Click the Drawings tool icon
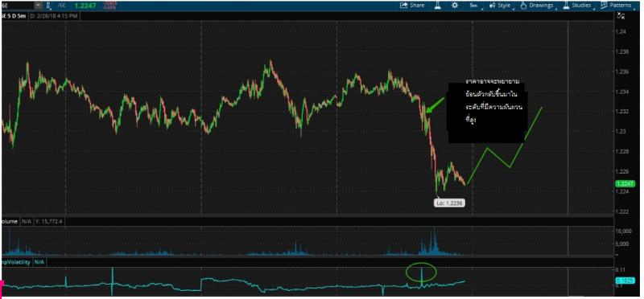Image resolution: width=644 pixels, height=299 pixels. 523,6
